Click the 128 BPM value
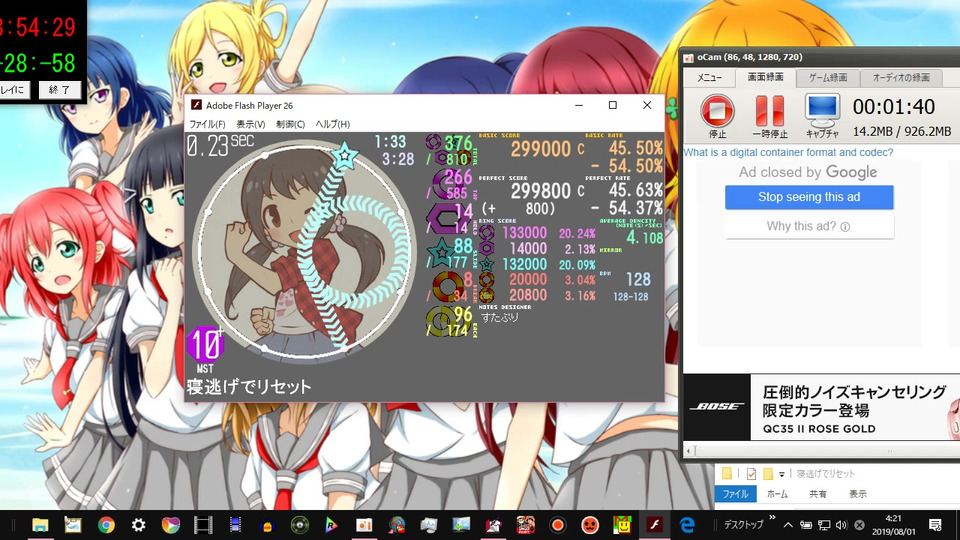 click(x=638, y=280)
